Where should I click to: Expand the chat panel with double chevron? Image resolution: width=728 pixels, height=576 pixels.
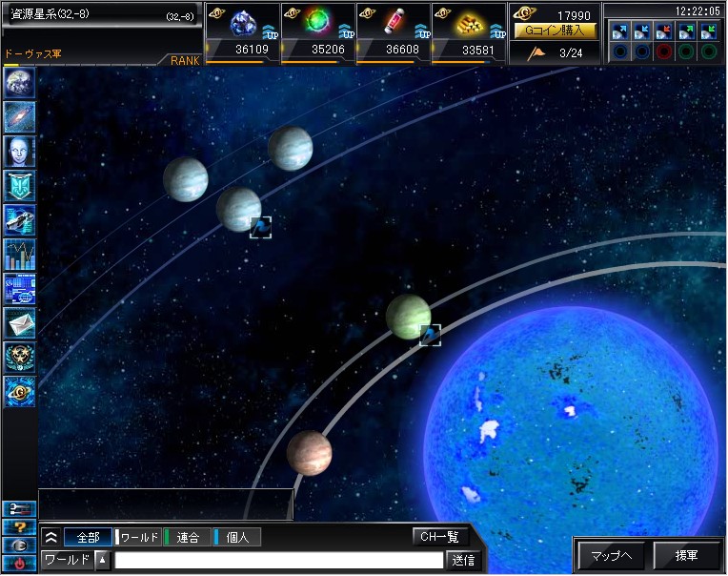[x=51, y=538]
